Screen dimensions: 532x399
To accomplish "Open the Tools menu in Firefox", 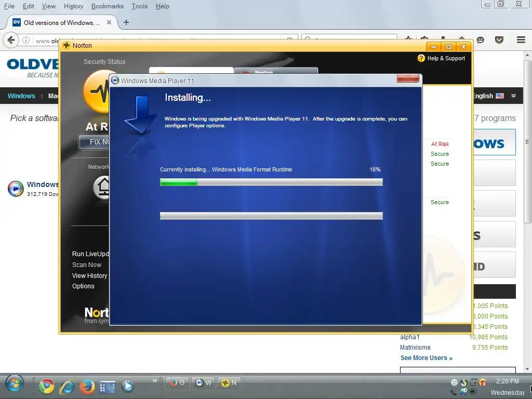I will pyautogui.click(x=139, y=6).
